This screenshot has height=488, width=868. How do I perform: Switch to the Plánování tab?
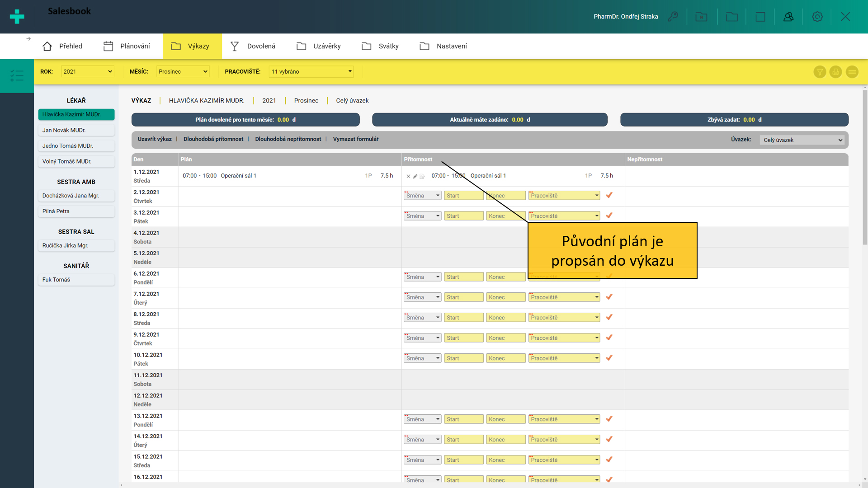pos(127,46)
